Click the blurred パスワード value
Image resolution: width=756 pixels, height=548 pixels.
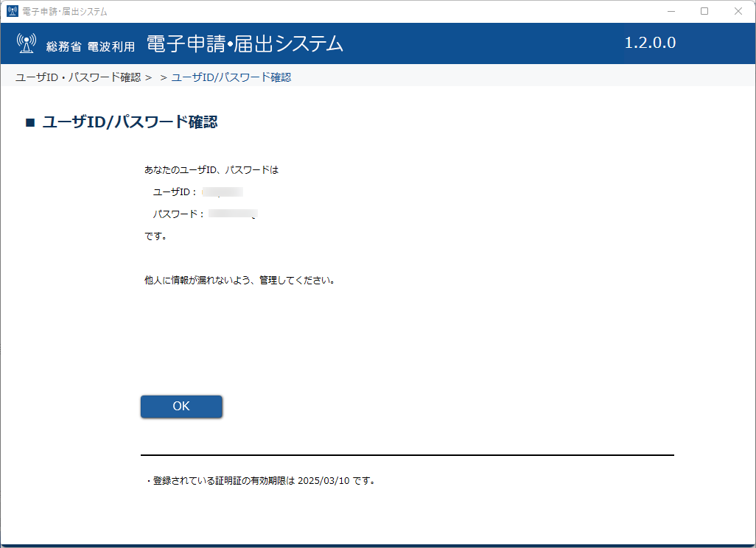(234, 214)
